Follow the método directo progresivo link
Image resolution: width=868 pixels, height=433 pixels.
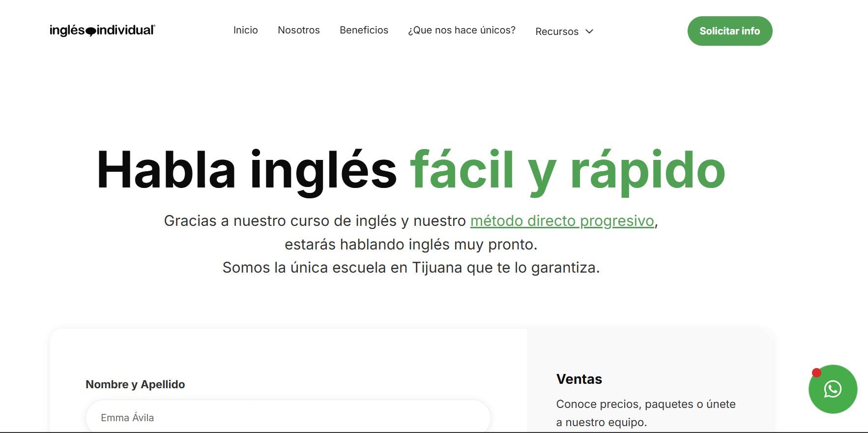point(562,221)
